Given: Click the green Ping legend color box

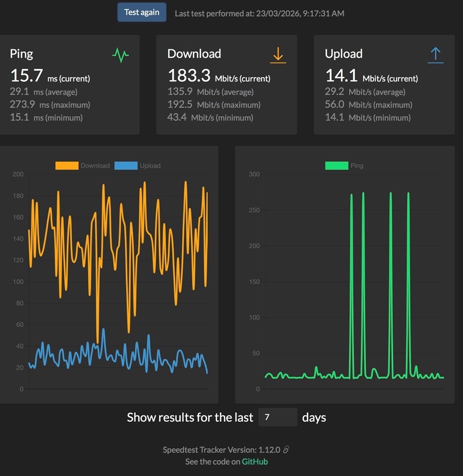Looking at the screenshot, I should (336, 166).
